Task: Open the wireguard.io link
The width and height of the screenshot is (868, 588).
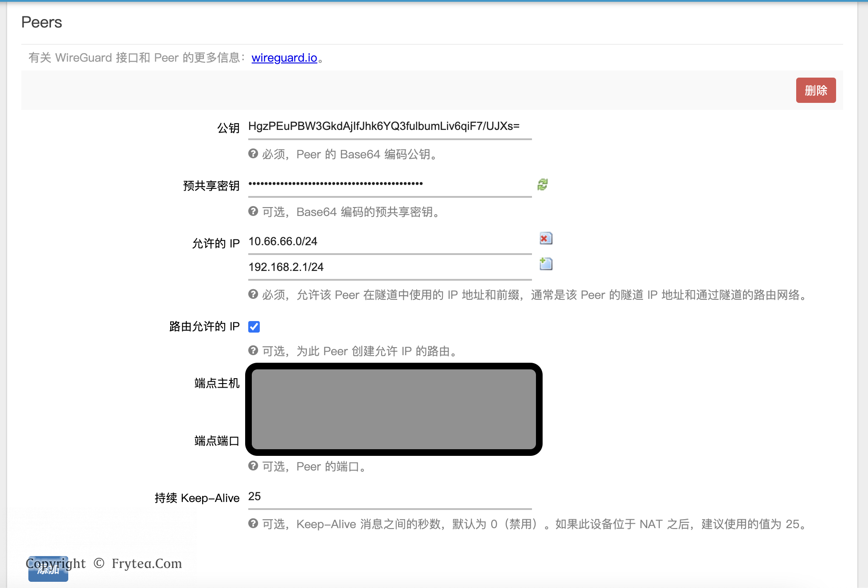Action: click(284, 58)
